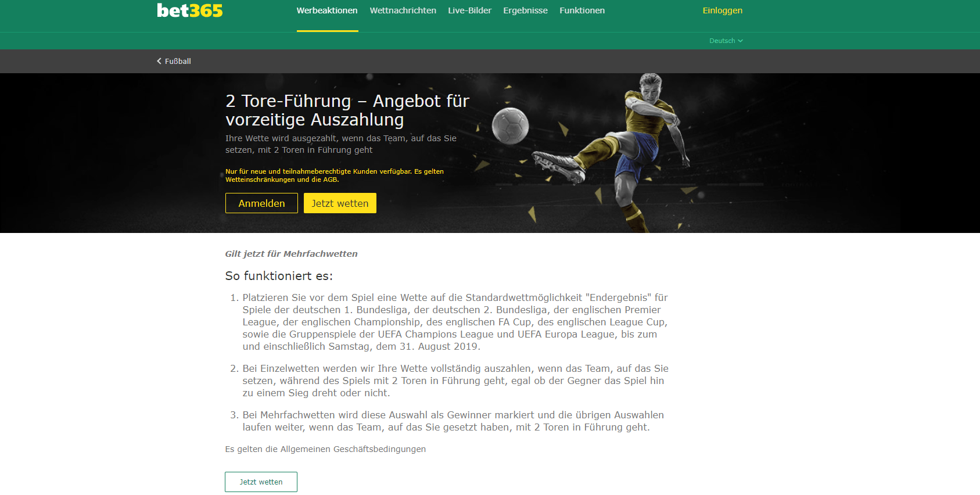
Task: Click the bet365 logo
Action: [x=190, y=10]
